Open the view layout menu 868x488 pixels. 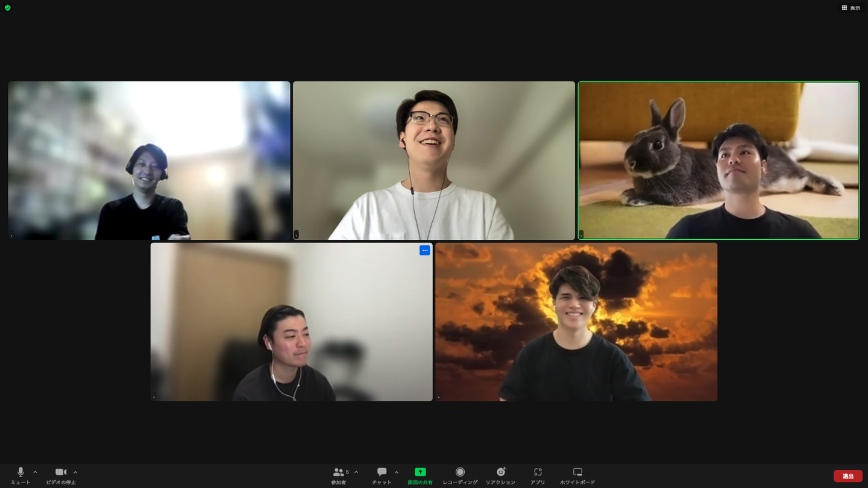[x=851, y=8]
